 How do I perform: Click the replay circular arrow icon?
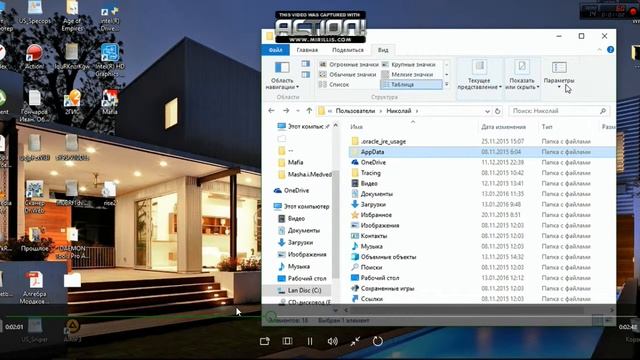[x=378, y=341]
